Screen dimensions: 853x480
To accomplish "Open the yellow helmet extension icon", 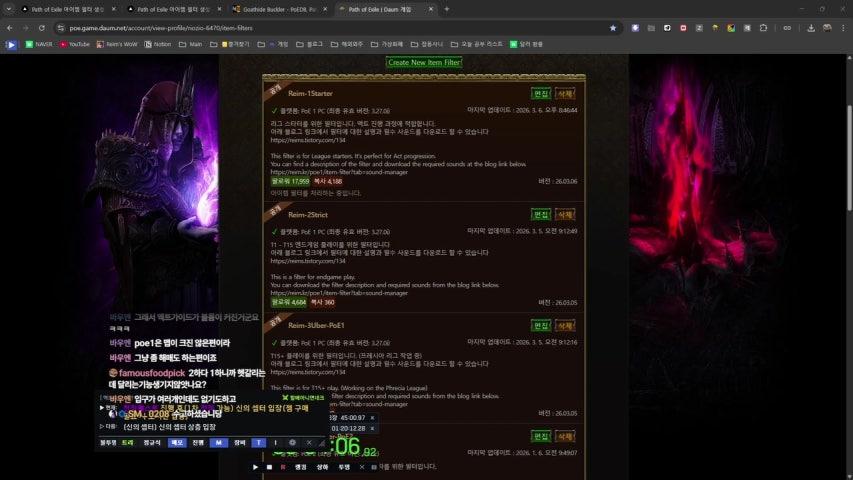I will pos(715,28).
